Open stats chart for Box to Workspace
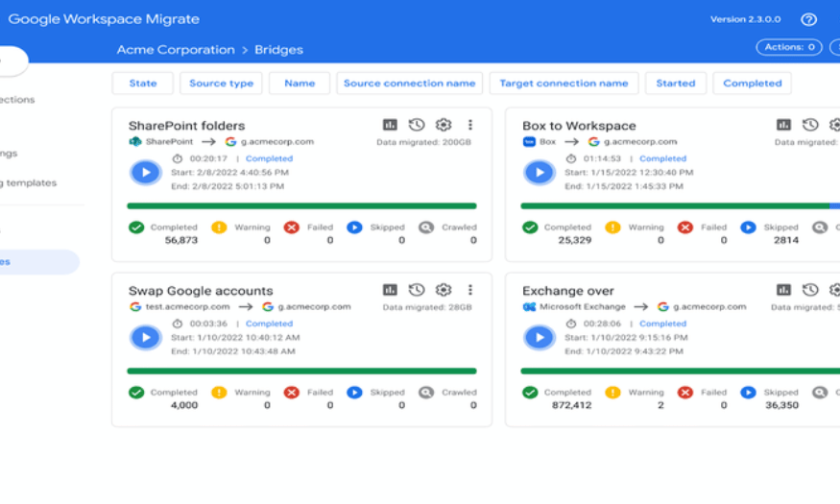 [x=783, y=125]
